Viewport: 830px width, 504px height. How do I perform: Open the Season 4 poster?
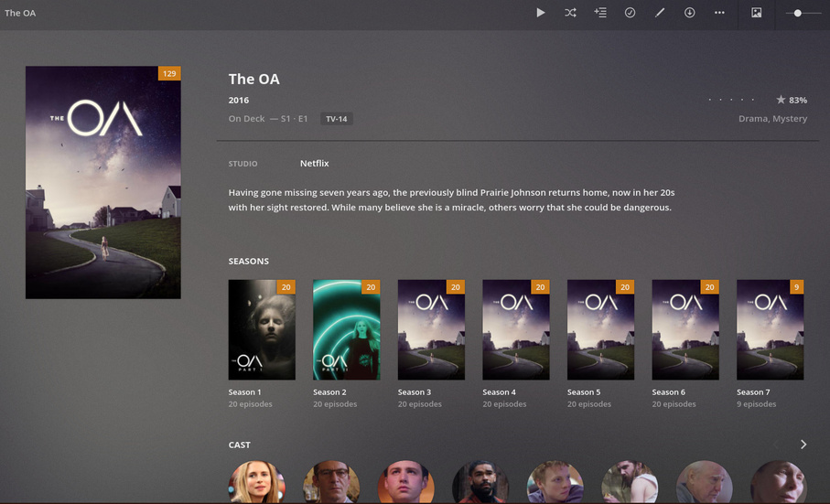(x=516, y=329)
